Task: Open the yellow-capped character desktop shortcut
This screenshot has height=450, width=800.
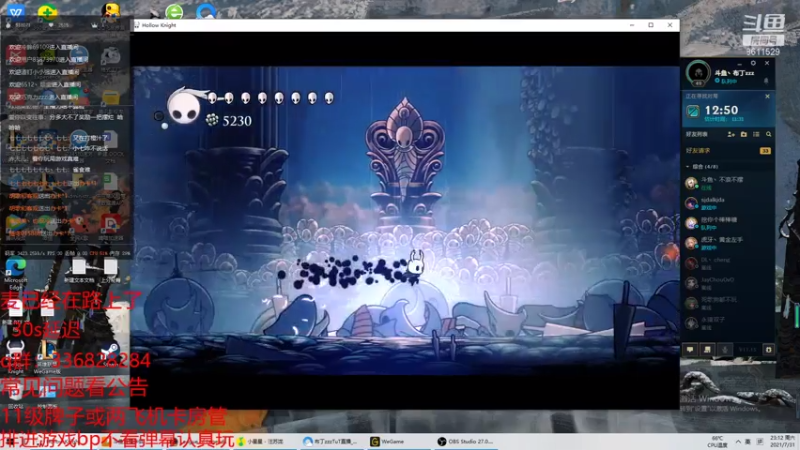Action: coord(111,10)
